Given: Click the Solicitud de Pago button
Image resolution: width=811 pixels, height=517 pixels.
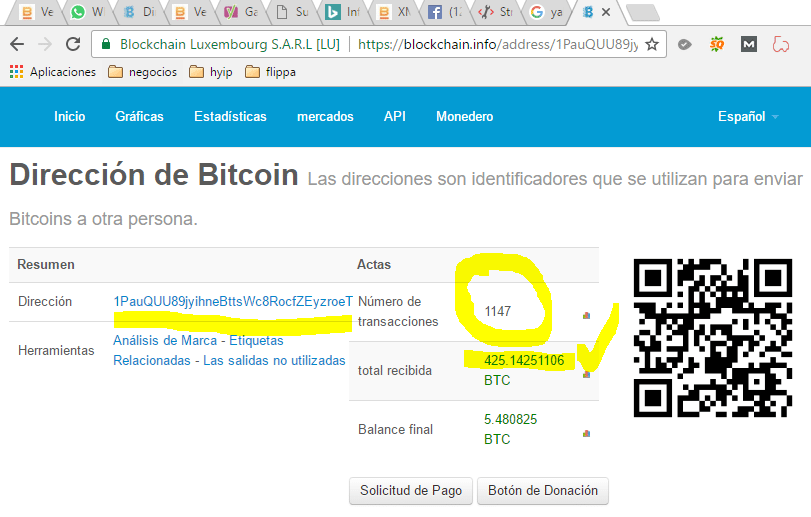Looking at the screenshot, I should [x=411, y=490].
